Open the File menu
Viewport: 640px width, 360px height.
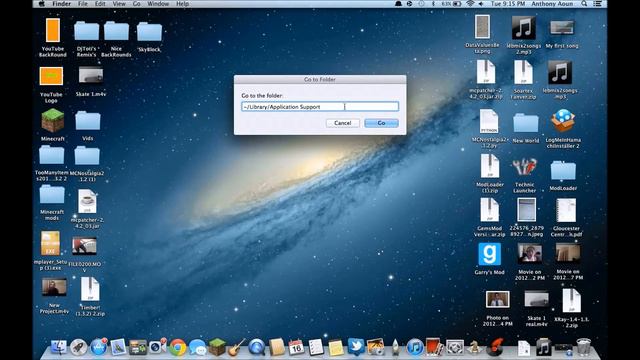(x=83, y=4)
